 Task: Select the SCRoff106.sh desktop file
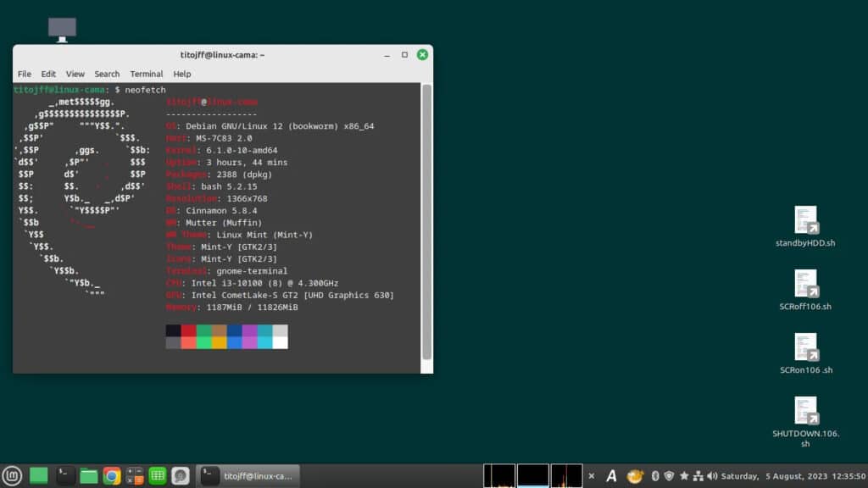pos(805,291)
